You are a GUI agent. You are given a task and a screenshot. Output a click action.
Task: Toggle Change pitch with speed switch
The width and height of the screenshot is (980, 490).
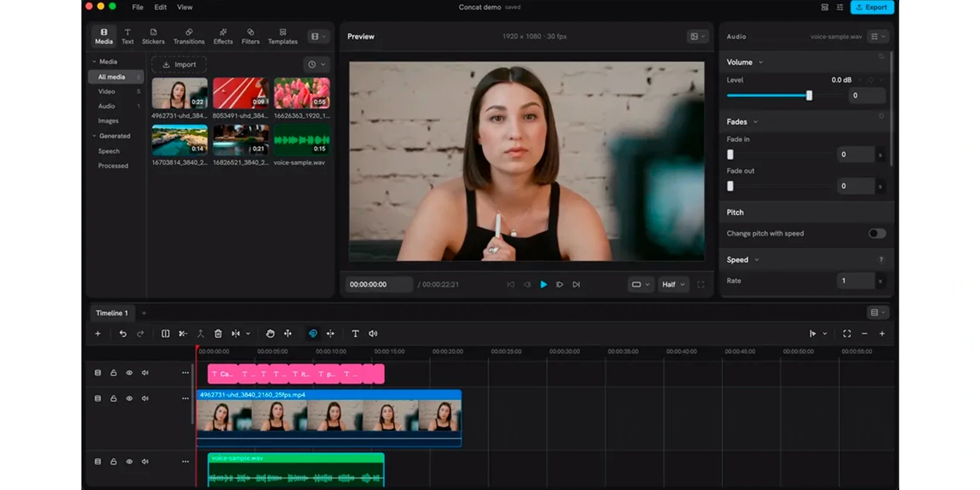tap(877, 233)
